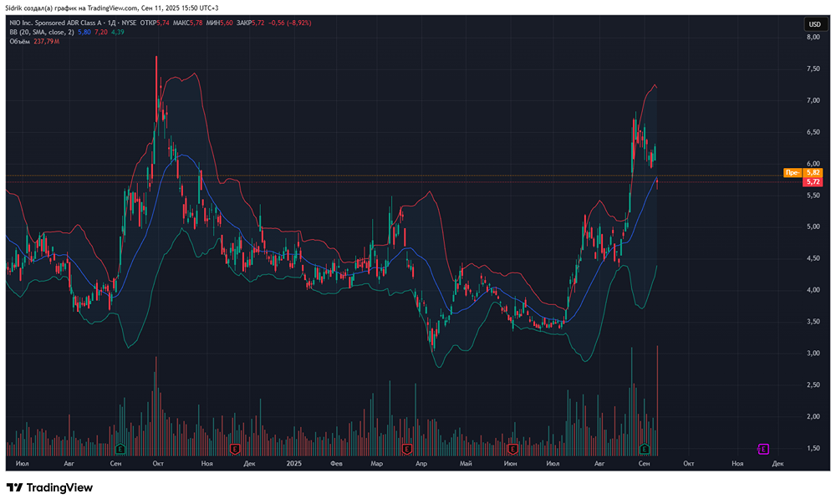The image size is (836, 504).
Task: Open the green earnings E marker for September 2025
Action: click(x=644, y=449)
